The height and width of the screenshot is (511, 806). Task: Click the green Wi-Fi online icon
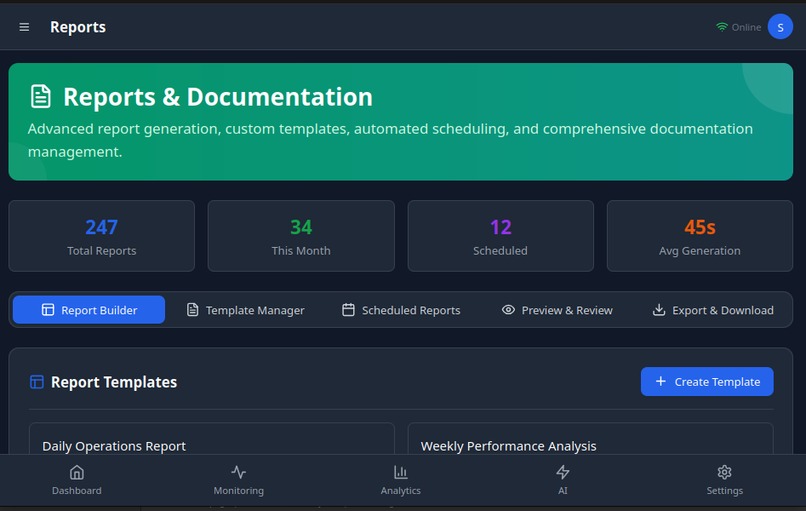click(x=722, y=27)
